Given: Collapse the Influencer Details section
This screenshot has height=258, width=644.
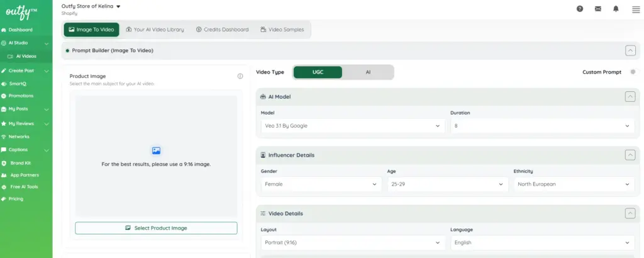Looking at the screenshot, I should click(x=630, y=155).
